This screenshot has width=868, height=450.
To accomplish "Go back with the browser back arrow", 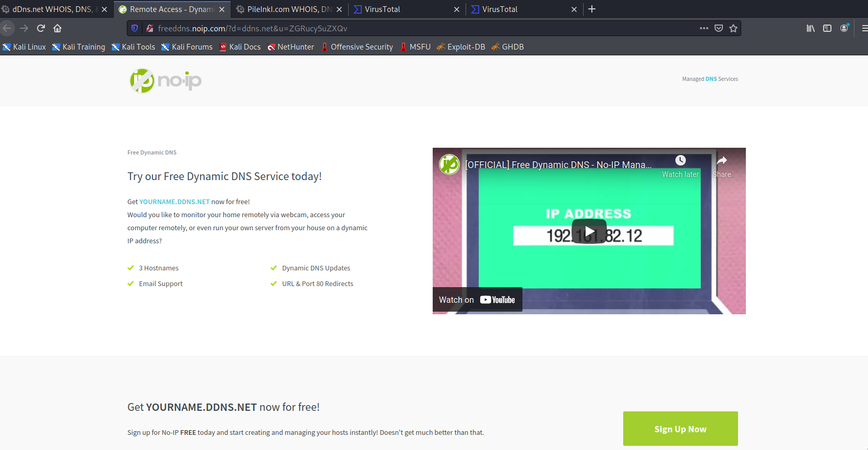I will coord(7,28).
